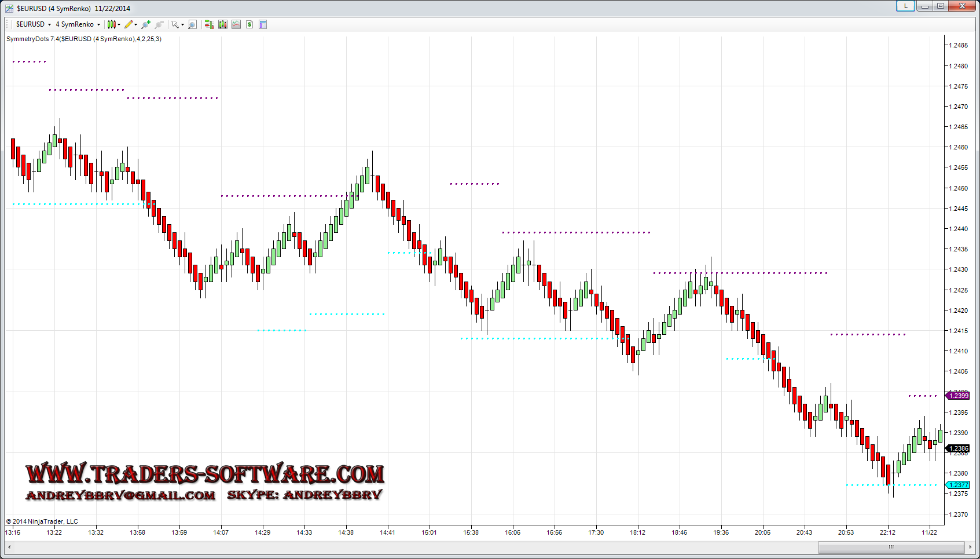The image size is (980, 559).
Task: Click the zoom in magnifier icon
Action: (x=146, y=24)
